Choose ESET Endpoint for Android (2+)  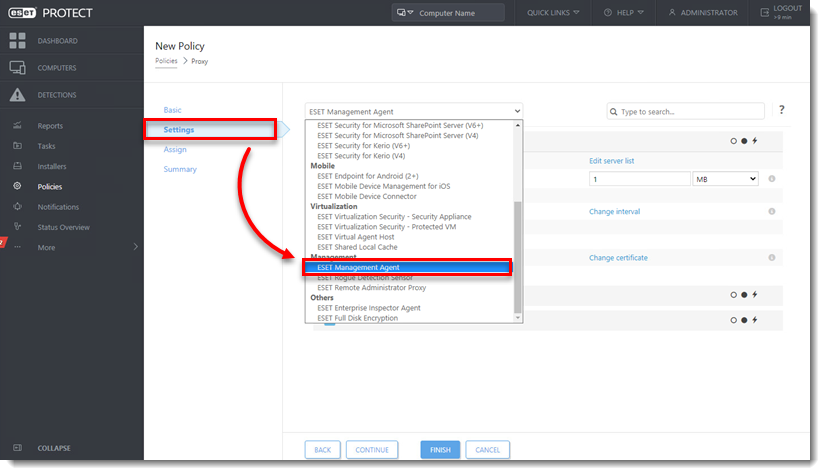pyautogui.click(x=368, y=176)
